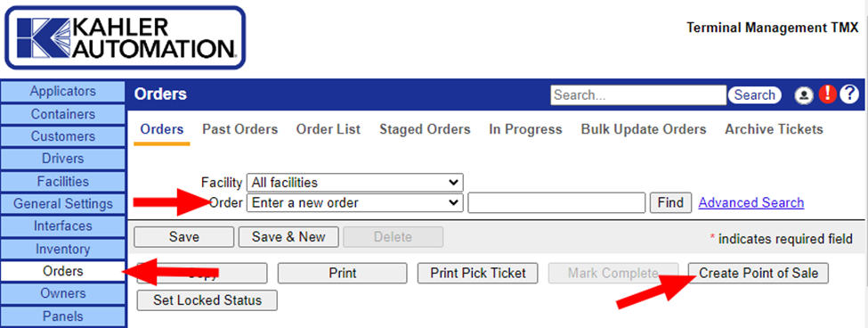This screenshot has width=868, height=328.
Task: Open the help question mark icon
Action: pos(849,94)
